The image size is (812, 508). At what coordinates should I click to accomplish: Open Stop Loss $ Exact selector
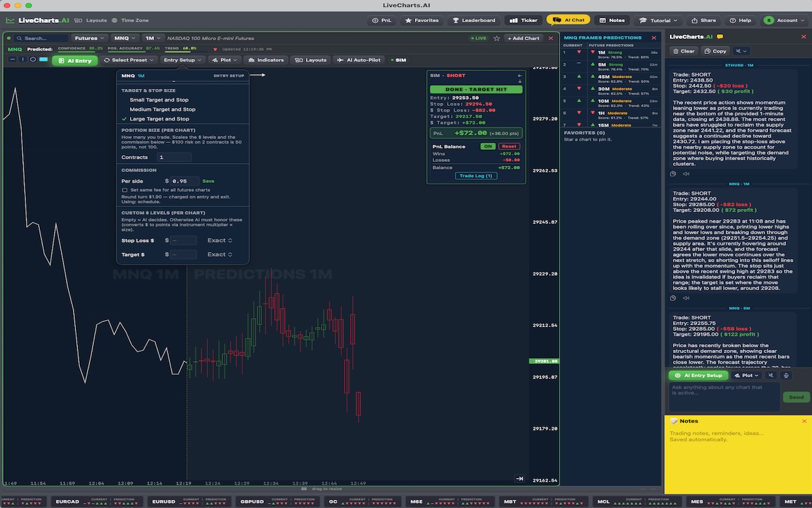click(x=219, y=241)
